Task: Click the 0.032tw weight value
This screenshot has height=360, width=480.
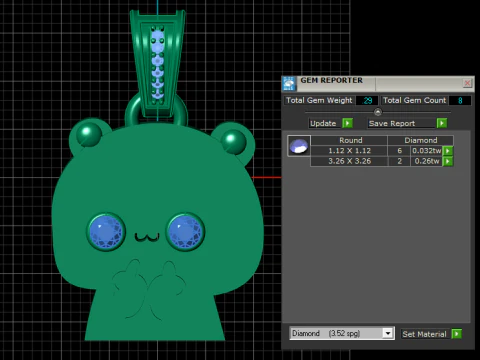Action: point(427,151)
